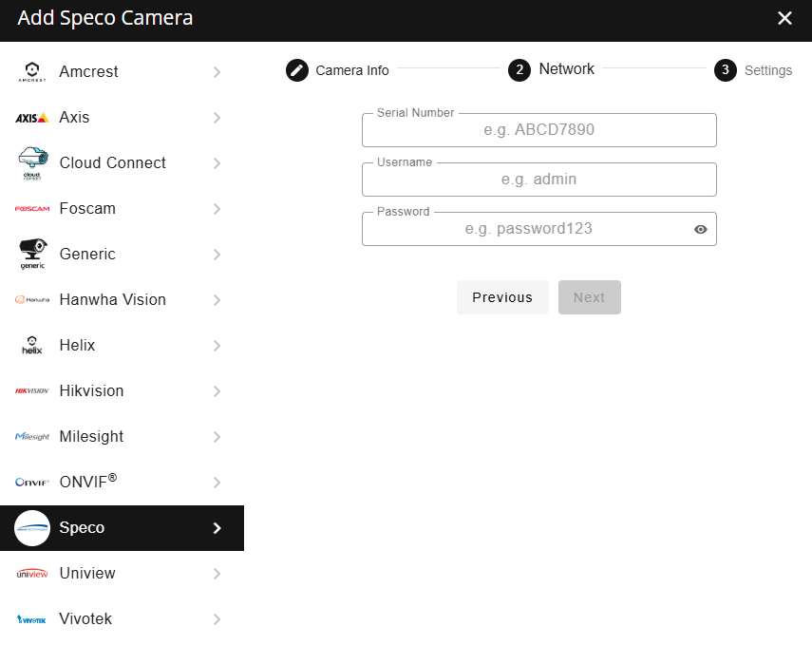Select the Uniview brand name text
Screen dimensions: 812x645
click(87, 574)
